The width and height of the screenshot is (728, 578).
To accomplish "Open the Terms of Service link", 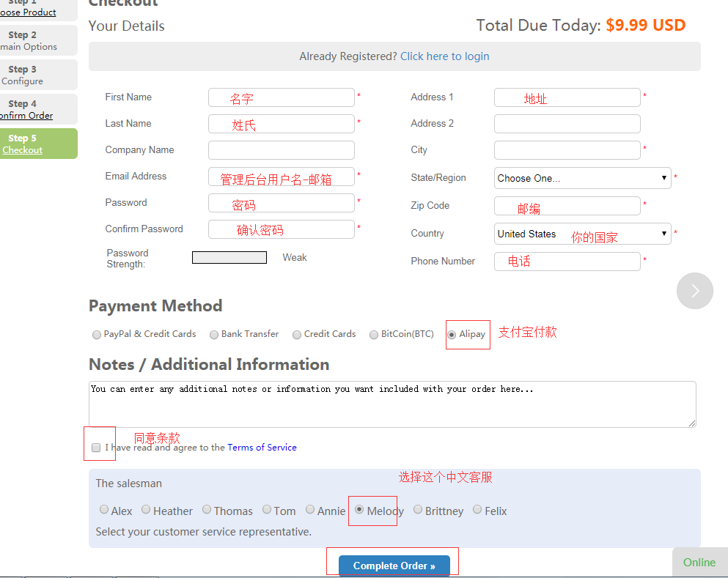I will click(262, 448).
